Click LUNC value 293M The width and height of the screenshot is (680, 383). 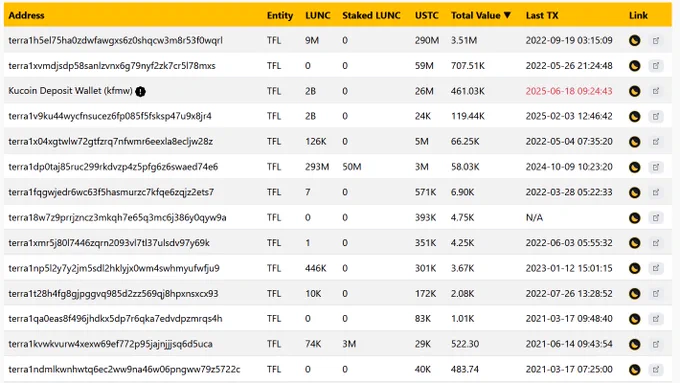[317, 167]
